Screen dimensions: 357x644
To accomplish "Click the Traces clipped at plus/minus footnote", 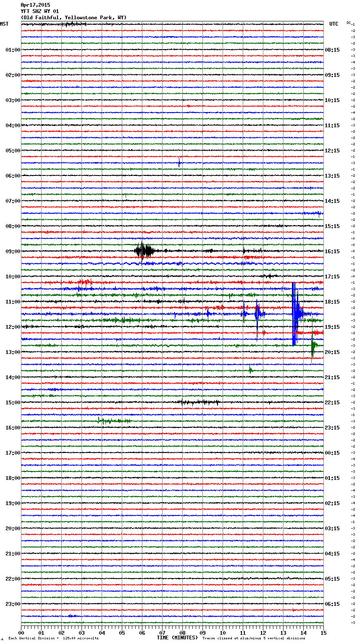I will click(254, 638).
